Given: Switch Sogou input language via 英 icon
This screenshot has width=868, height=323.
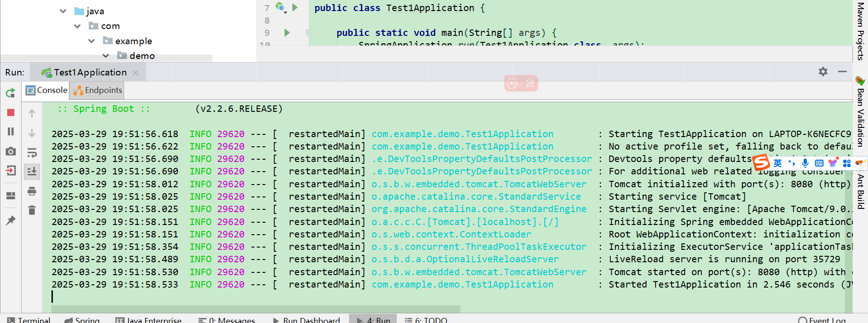Looking at the screenshot, I should [777, 163].
